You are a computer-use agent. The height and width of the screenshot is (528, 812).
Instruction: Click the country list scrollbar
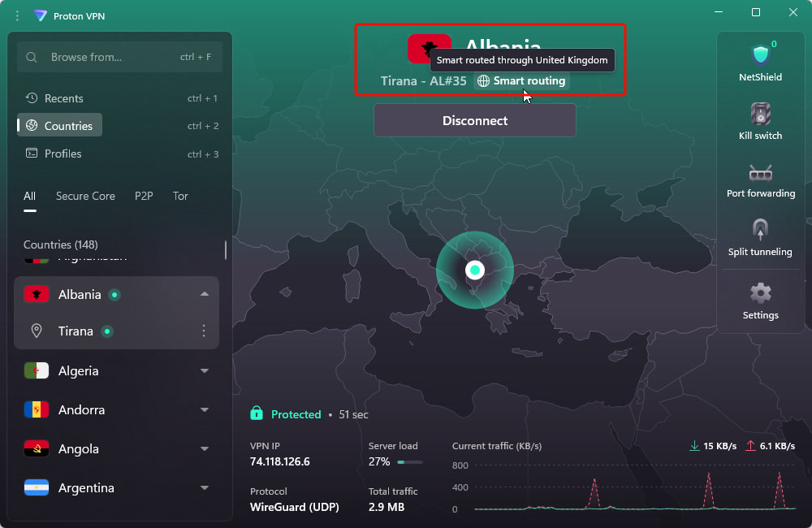(x=225, y=250)
